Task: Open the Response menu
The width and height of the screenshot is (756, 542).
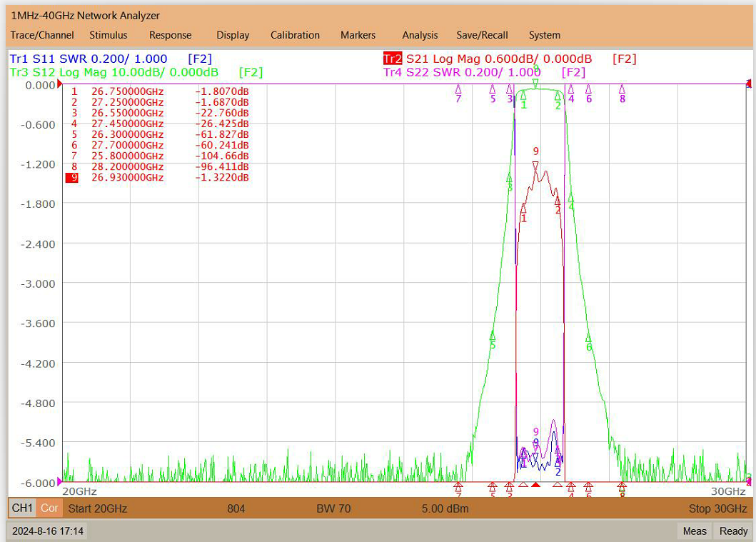Action: coord(170,35)
